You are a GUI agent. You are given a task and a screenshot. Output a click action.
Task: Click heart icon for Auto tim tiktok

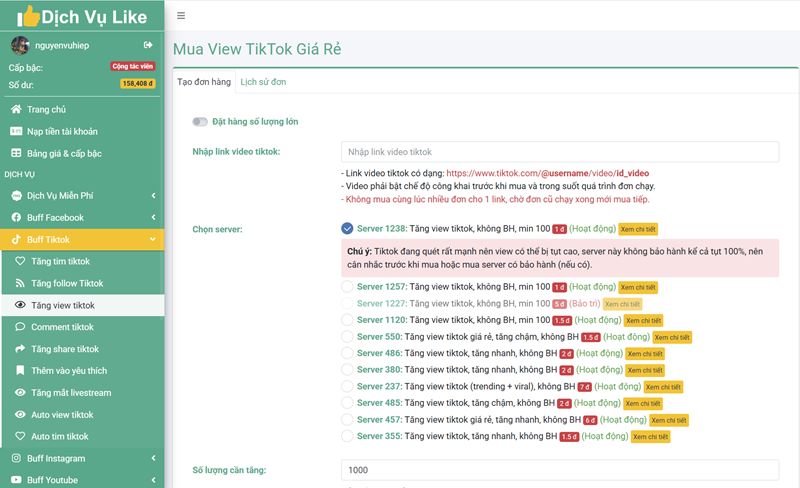tap(20, 436)
